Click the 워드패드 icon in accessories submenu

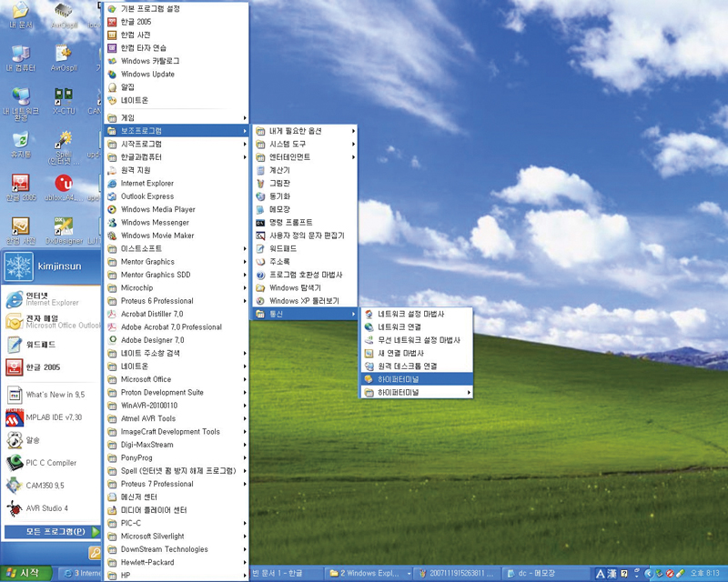pyautogui.click(x=260, y=249)
